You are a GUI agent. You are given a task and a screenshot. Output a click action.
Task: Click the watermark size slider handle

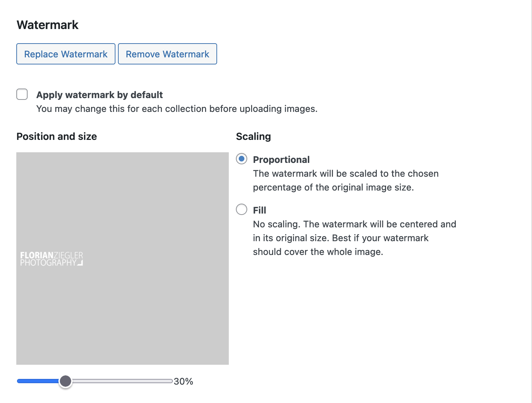pos(66,381)
